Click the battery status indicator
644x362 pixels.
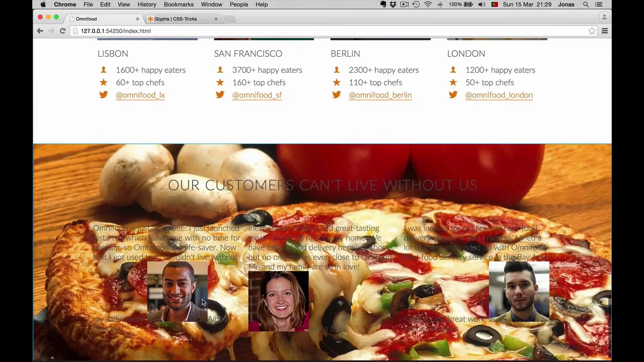pyautogui.click(x=461, y=5)
